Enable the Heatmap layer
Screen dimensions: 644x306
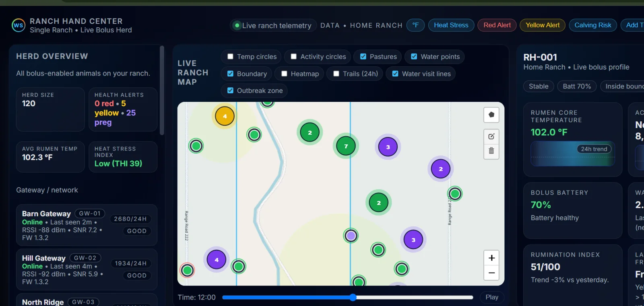point(284,74)
